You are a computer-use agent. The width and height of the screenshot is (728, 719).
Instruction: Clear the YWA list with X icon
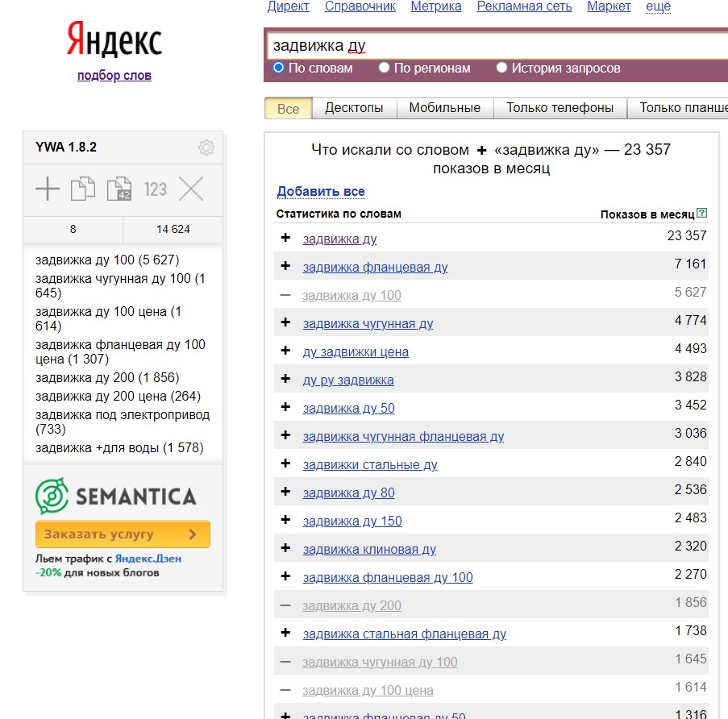click(x=191, y=189)
